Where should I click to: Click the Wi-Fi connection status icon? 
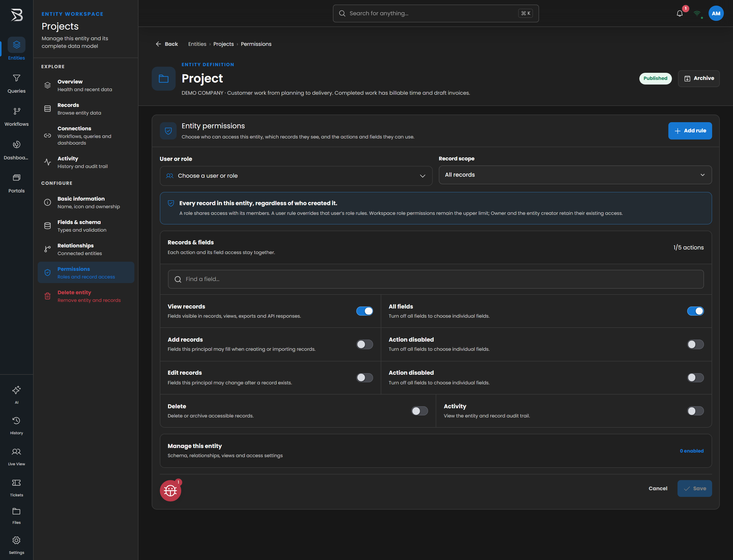(x=697, y=13)
